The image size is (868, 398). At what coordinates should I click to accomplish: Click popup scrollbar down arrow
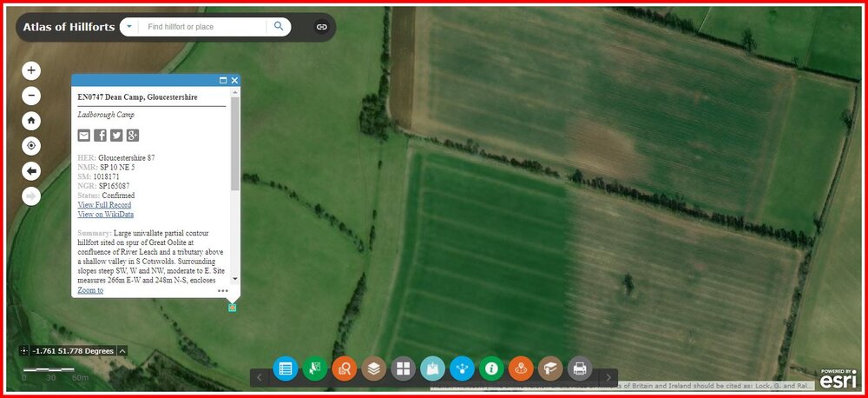[x=235, y=279]
